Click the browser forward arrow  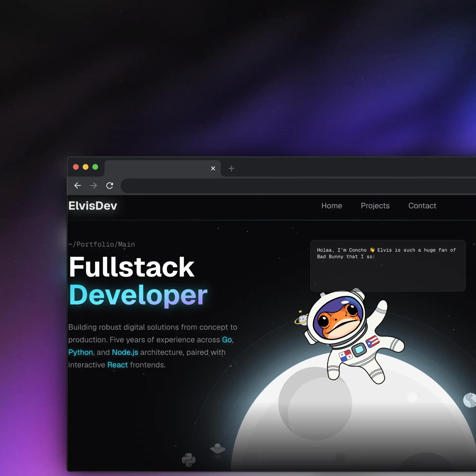pos(93,185)
